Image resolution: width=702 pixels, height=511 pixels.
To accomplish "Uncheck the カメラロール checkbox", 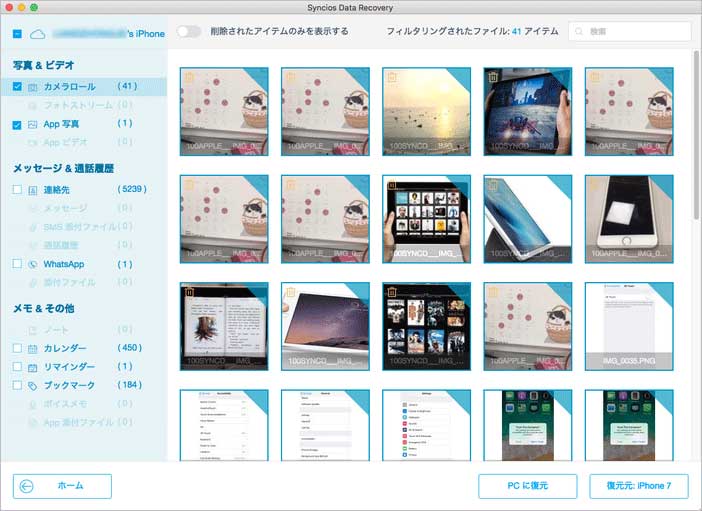I will [x=17, y=86].
